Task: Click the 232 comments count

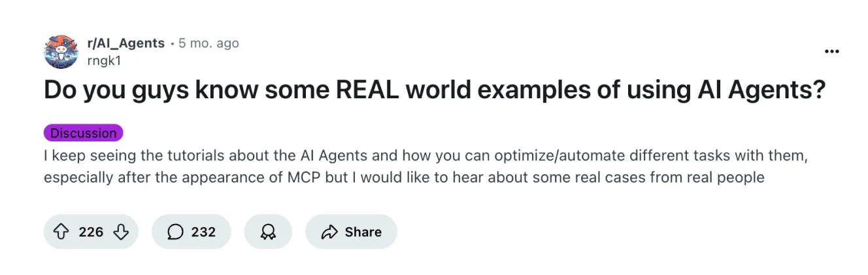Action: pyautogui.click(x=203, y=232)
